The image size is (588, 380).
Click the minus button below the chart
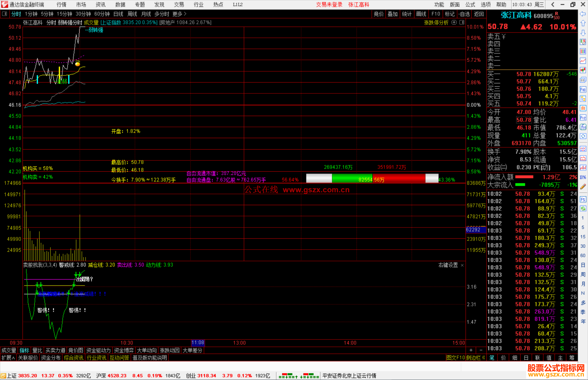pyautogui.click(x=481, y=350)
